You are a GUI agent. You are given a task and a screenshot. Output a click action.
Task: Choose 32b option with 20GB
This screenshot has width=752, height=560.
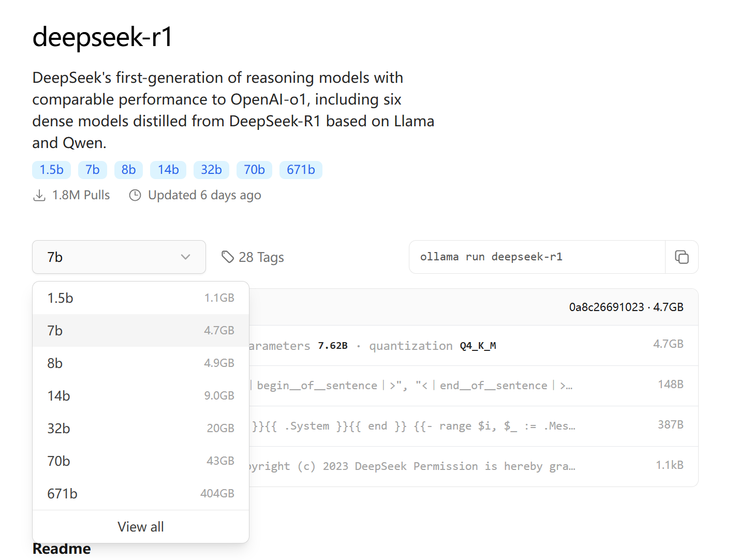point(141,428)
